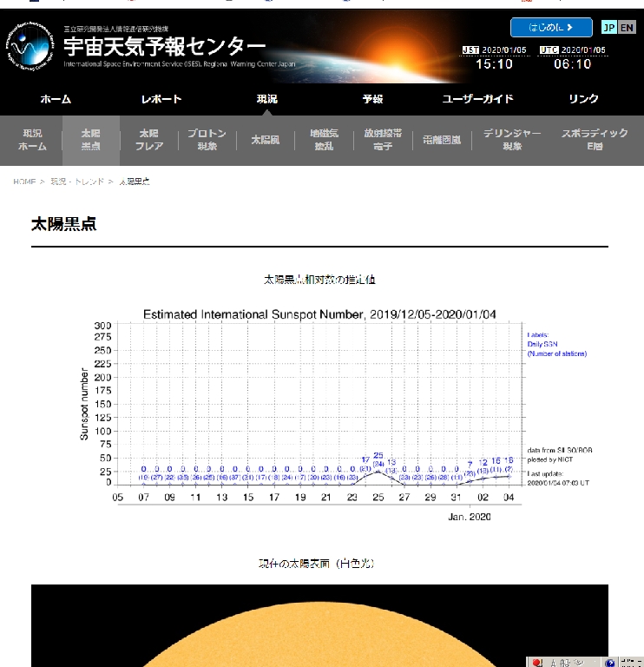Open the 宇宙天気予報センター site title
This screenshot has height=667, width=644.
[165, 46]
